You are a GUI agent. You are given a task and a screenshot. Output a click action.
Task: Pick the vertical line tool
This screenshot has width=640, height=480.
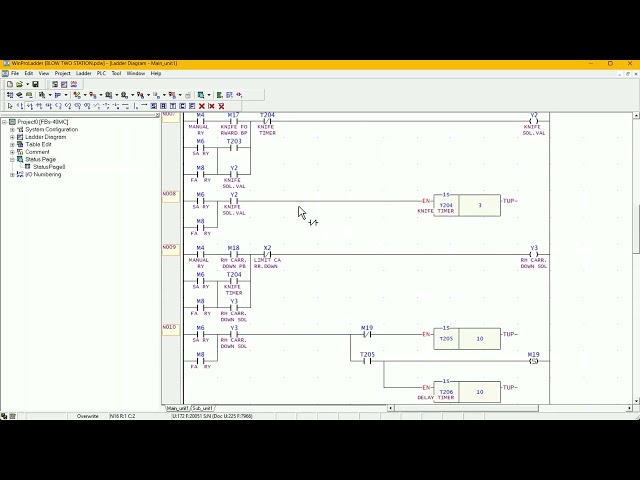click(x=136, y=106)
